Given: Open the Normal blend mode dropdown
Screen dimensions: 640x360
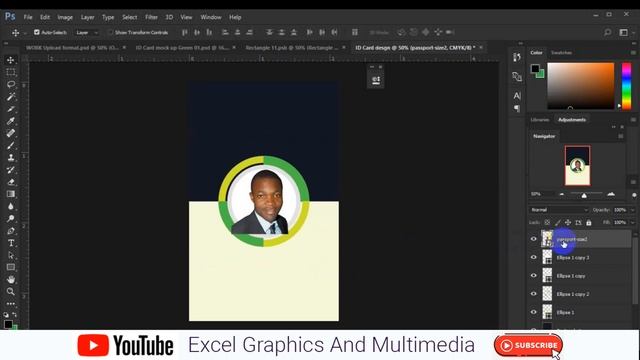Looking at the screenshot, I should pos(559,210).
